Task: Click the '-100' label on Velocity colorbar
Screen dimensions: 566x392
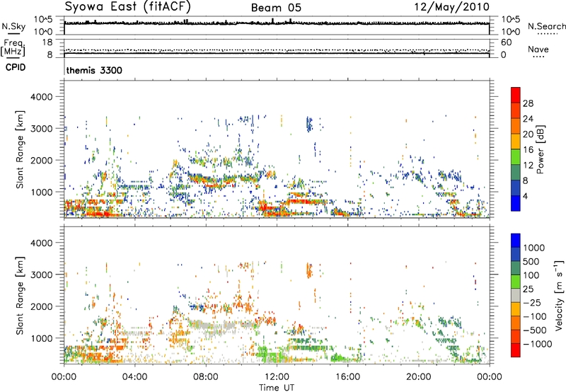Action: pyautogui.click(x=535, y=316)
